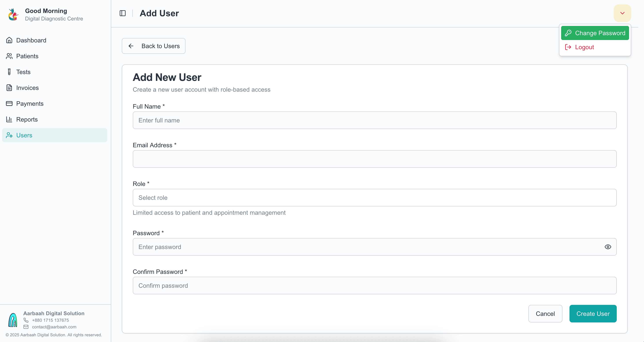The image size is (644, 342).
Task: Focus the Confirm Password field
Action: (375, 286)
